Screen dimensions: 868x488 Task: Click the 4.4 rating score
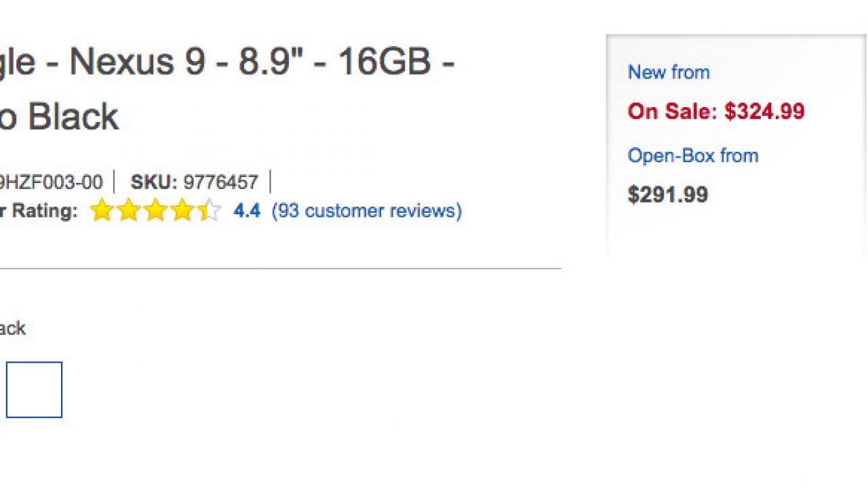[x=247, y=211]
